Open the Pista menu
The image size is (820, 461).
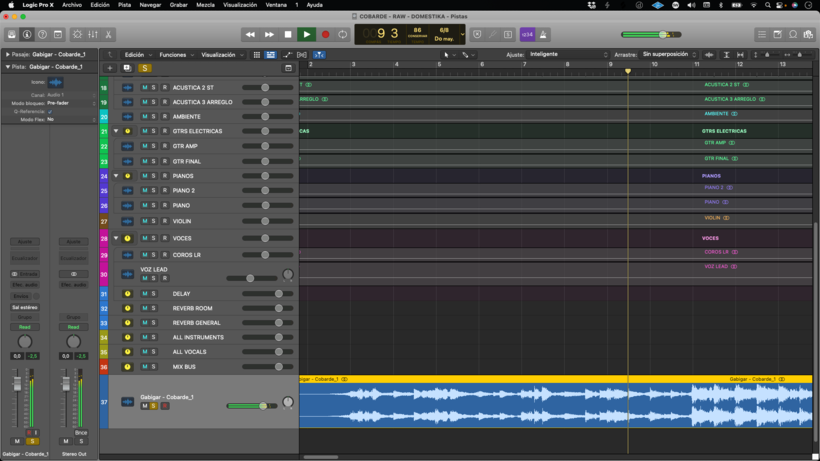pyautogui.click(x=124, y=5)
